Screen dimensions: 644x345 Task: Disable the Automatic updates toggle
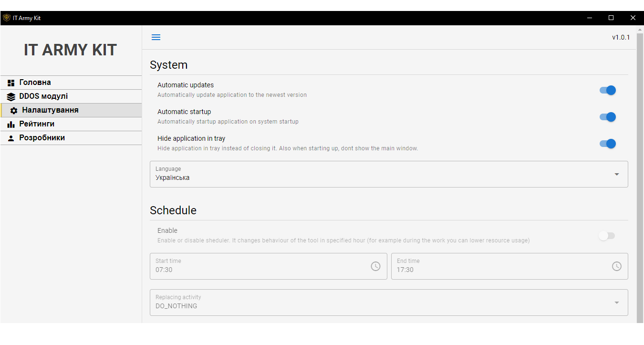(607, 90)
